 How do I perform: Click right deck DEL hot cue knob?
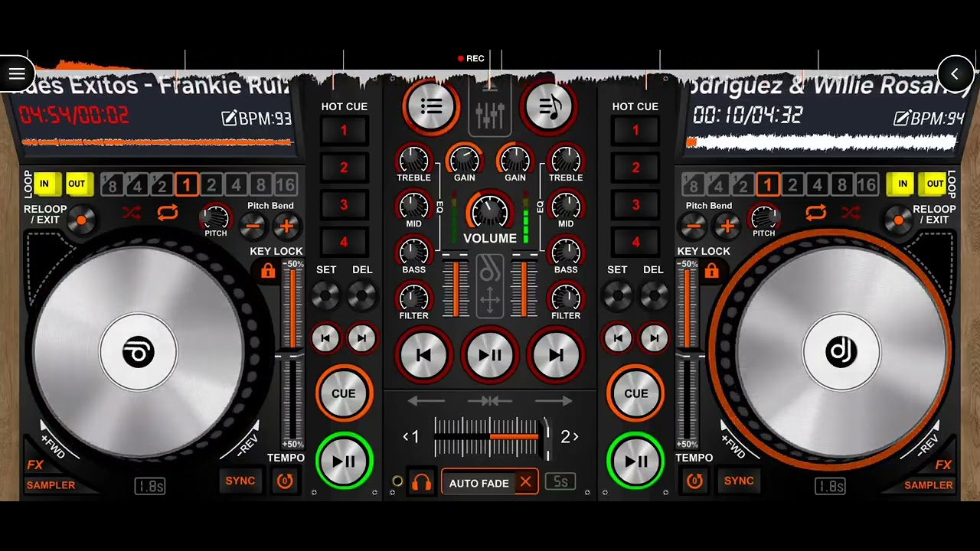(x=653, y=295)
